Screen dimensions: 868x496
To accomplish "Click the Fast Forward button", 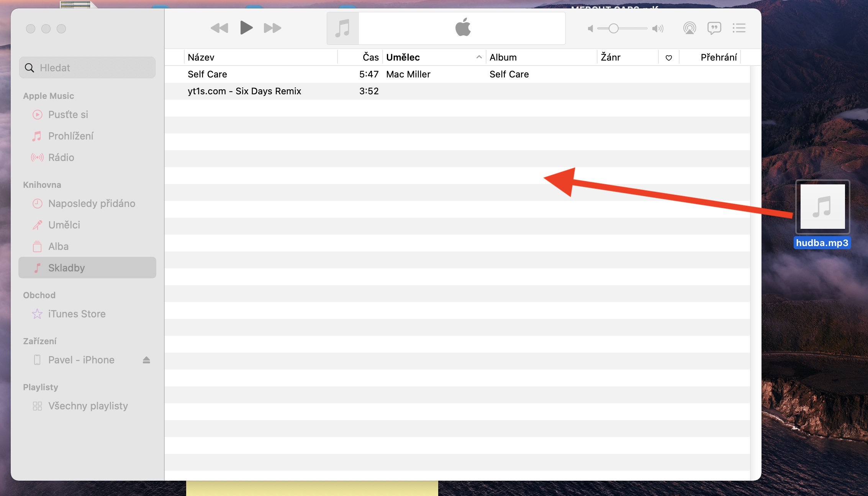I will [x=272, y=28].
